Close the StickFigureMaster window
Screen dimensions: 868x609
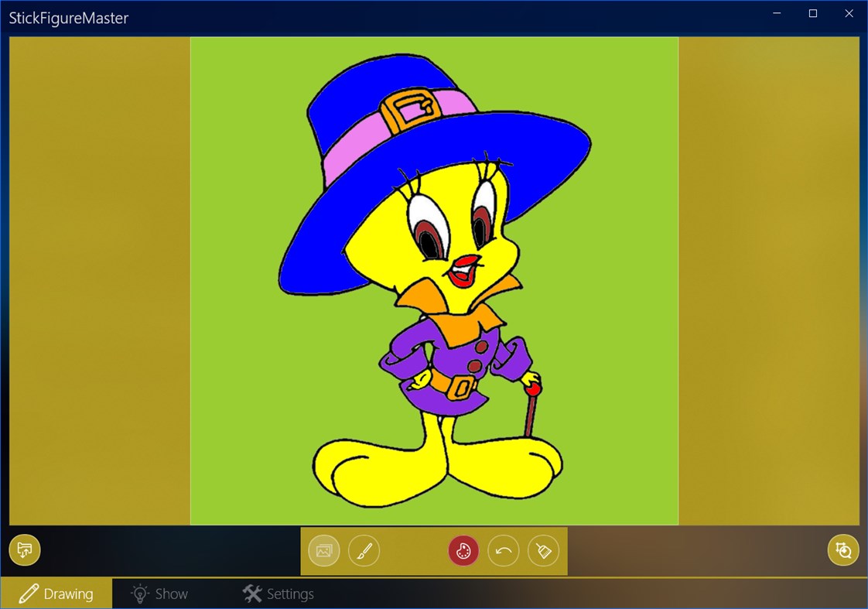pyautogui.click(x=849, y=13)
